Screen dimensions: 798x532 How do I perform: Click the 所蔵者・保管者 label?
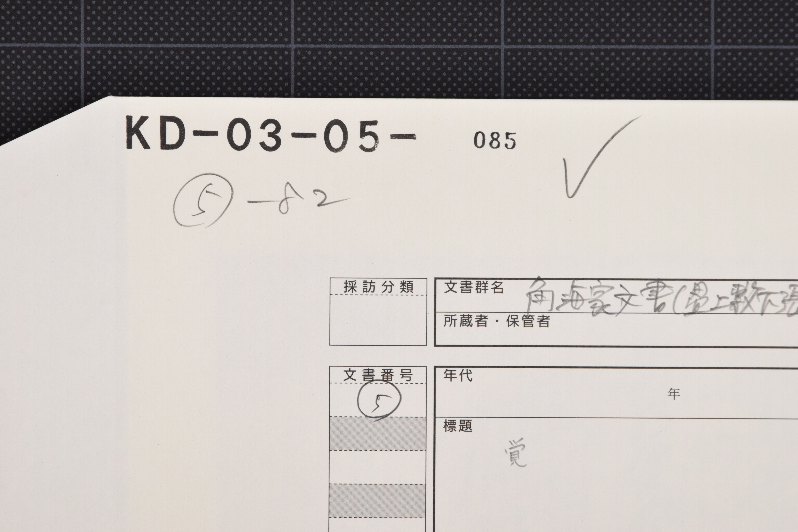pos(497,321)
